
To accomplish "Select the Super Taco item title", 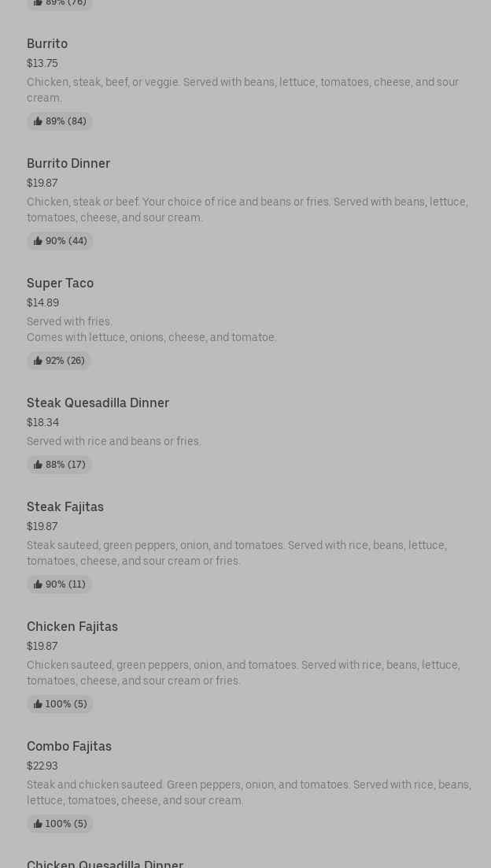I will pos(60,284).
